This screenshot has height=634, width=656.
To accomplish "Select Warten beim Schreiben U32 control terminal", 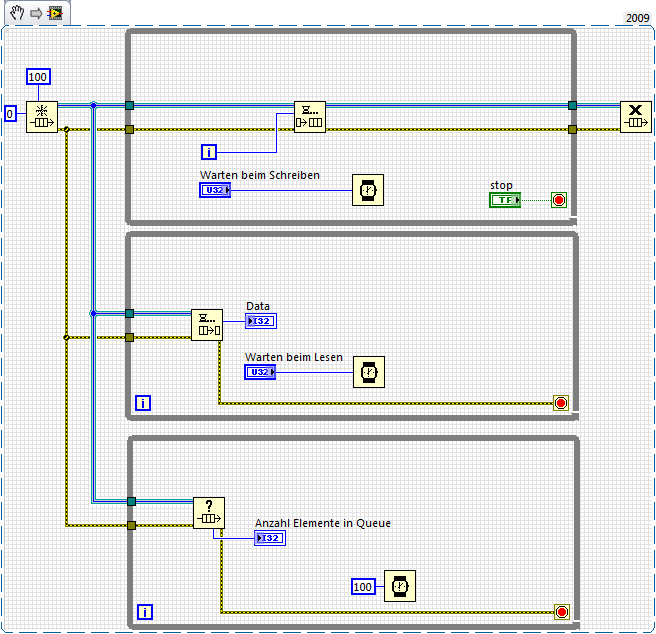I will (x=215, y=190).
